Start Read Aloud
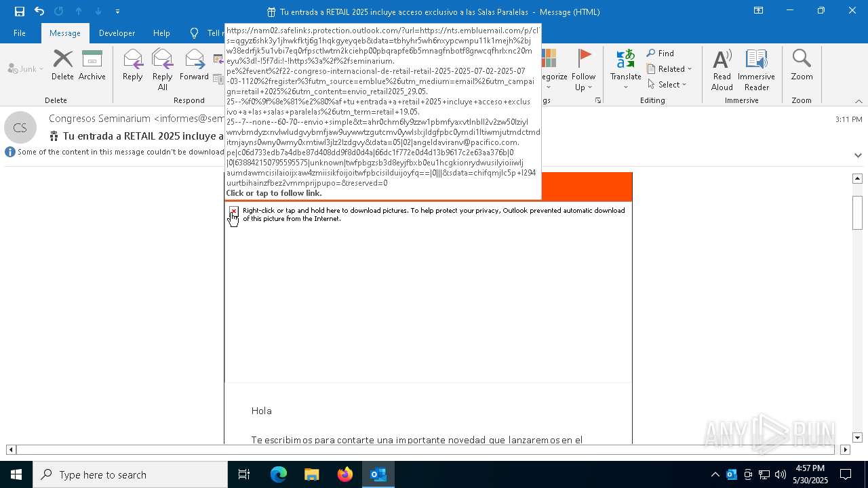Image resolution: width=868 pixels, height=488 pixels. click(722, 70)
